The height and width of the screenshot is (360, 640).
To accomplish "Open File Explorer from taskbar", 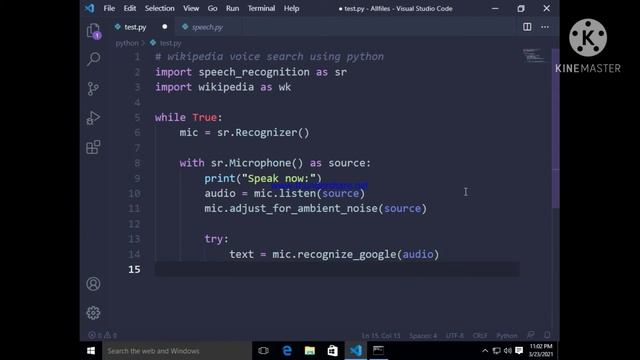I will coord(310,351).
